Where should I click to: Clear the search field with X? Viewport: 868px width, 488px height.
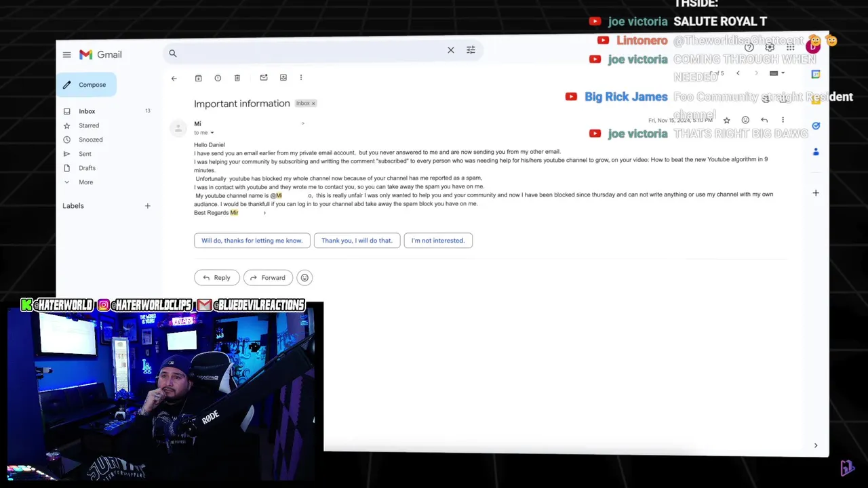pyautogui.click(x=451, y=50)
